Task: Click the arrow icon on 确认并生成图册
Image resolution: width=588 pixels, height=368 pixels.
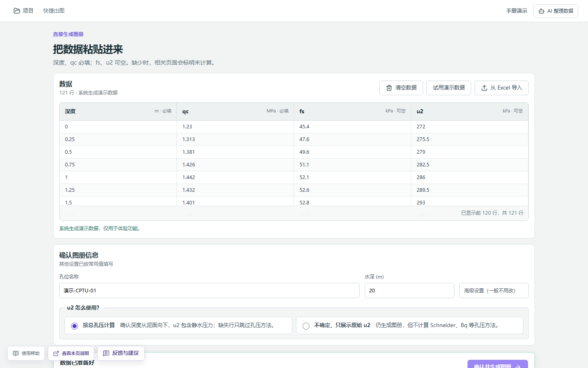Action: (x=518, y=366)
